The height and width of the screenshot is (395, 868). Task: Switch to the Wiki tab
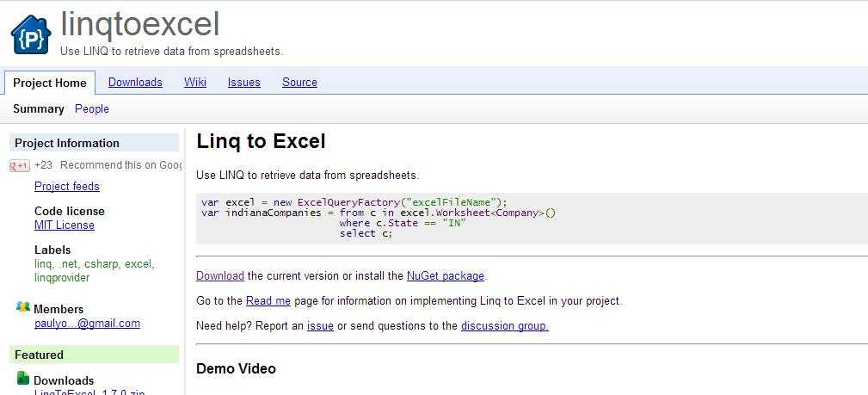tap(195, 82)
